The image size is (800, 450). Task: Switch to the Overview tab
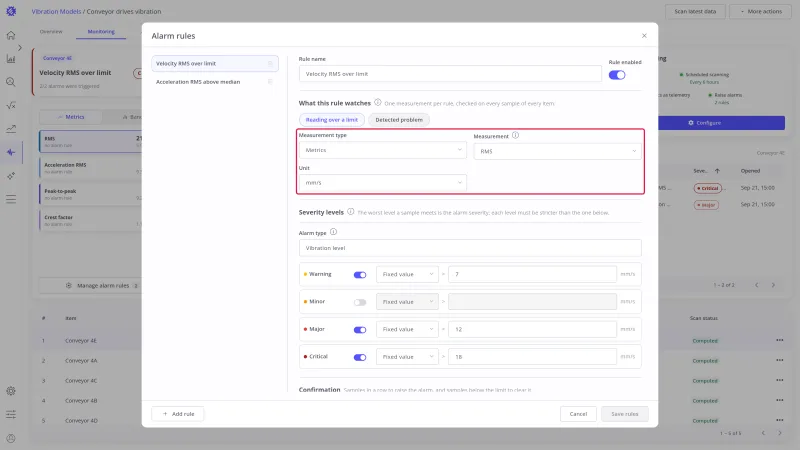point(51,32)
